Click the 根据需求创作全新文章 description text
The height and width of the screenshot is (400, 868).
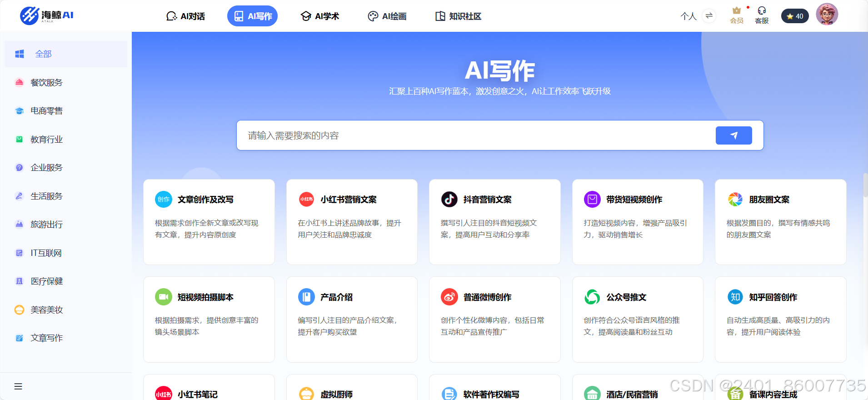(206, 229)
